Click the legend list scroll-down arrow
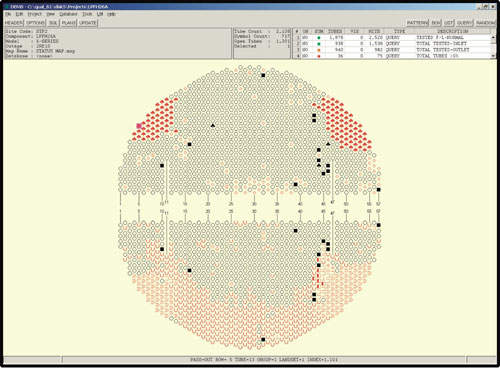Image resolution: width=500 pixels, height=368 pixels. coord(493,56)
